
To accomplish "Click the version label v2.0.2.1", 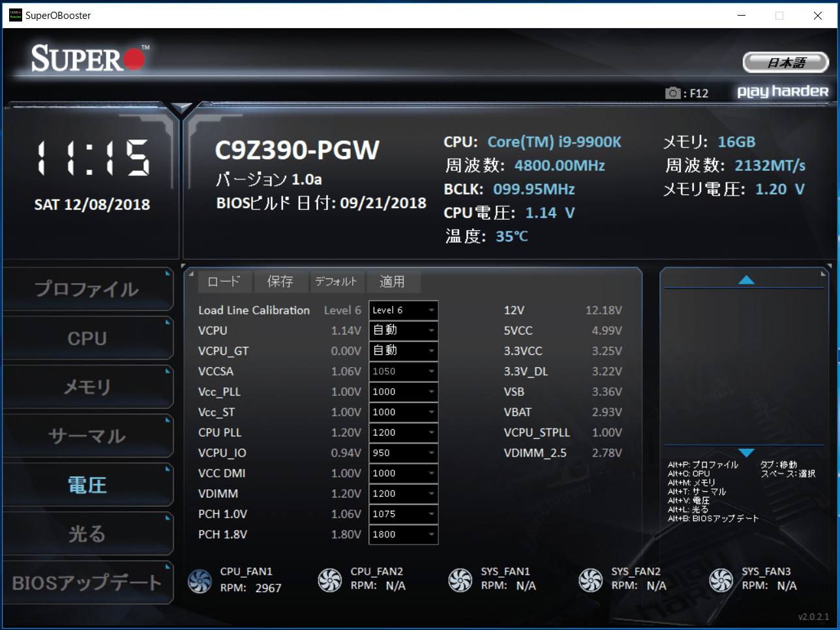I will pos(813,616).
